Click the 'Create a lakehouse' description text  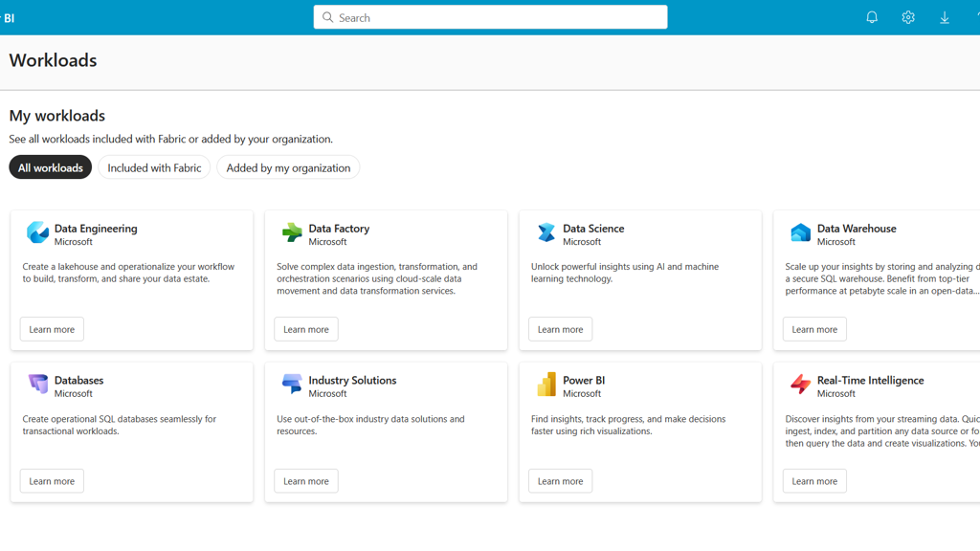(128, 273)
